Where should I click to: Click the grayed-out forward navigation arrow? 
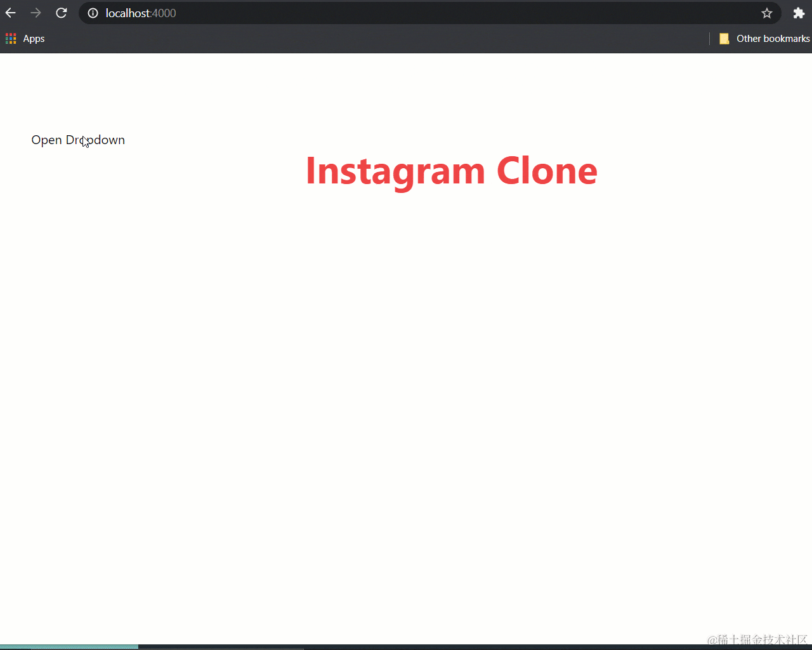click(x=36, y=13)
